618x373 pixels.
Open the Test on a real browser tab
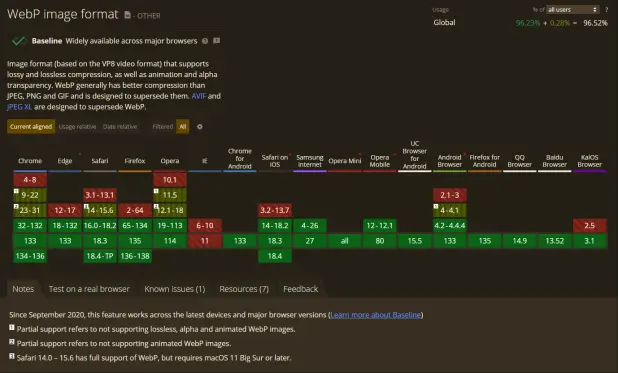click(89, 289)
